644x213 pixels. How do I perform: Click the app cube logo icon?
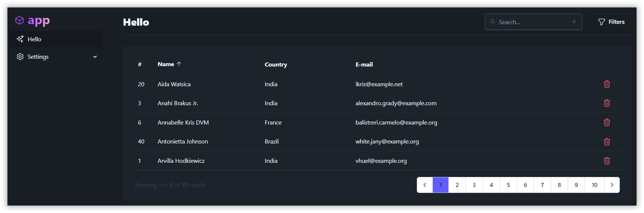pyautogui.click(x=20, y=20)
